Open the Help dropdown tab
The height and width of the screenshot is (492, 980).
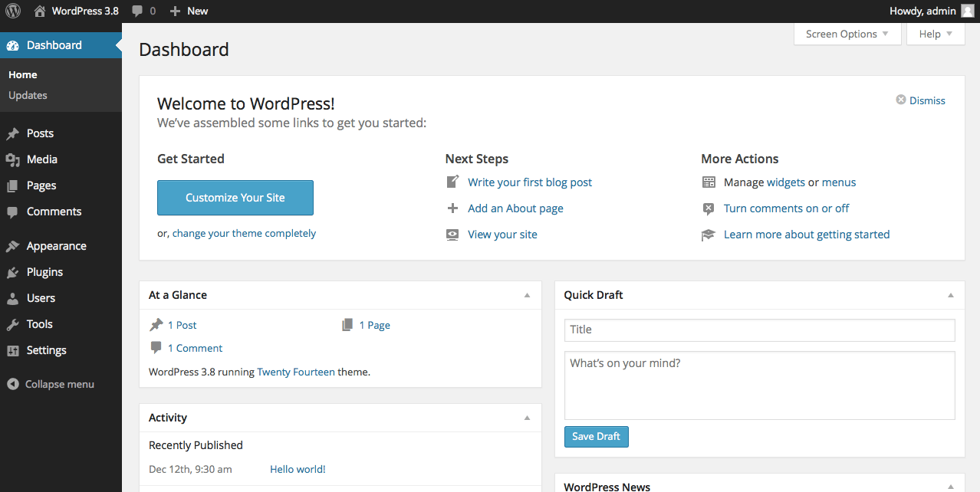[935, 34]
